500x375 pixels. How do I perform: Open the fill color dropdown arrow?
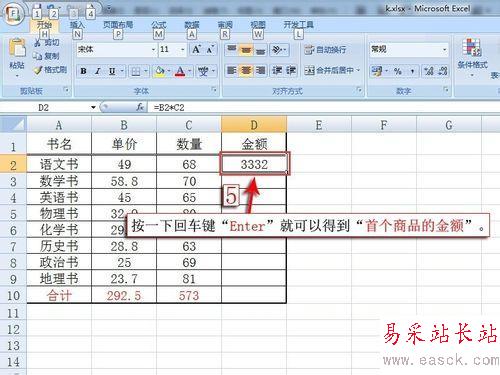tap(169, 71)
